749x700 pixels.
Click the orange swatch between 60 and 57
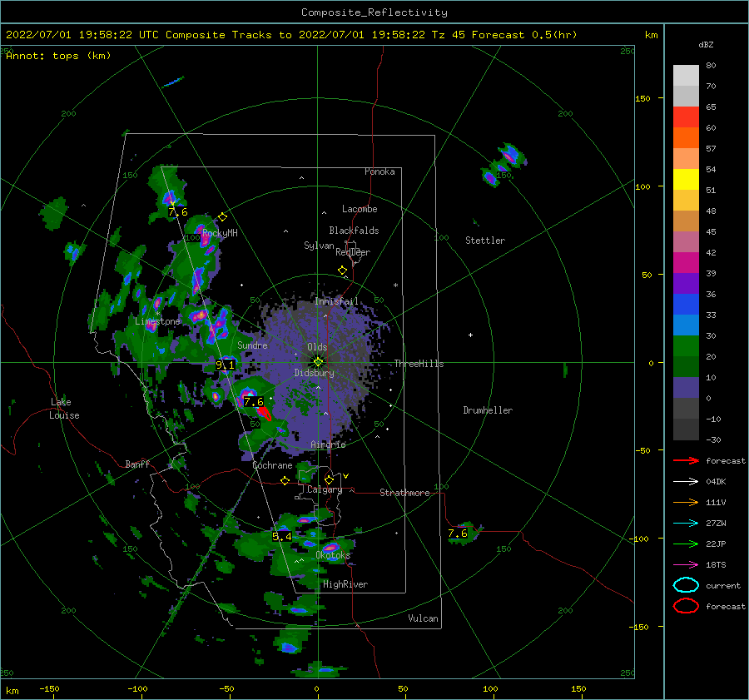point(686,138)
